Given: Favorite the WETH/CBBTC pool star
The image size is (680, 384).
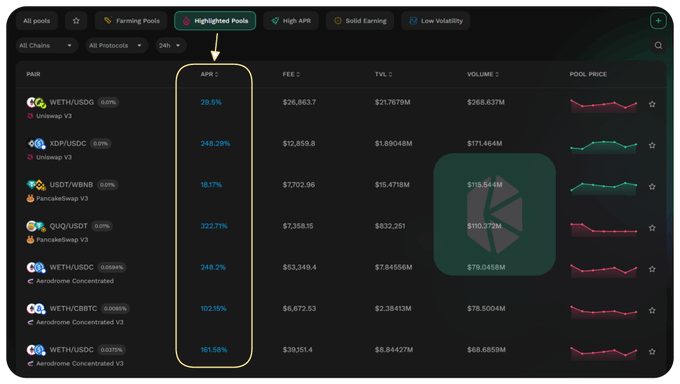Looking at the screenshot, I should (652, 310).
